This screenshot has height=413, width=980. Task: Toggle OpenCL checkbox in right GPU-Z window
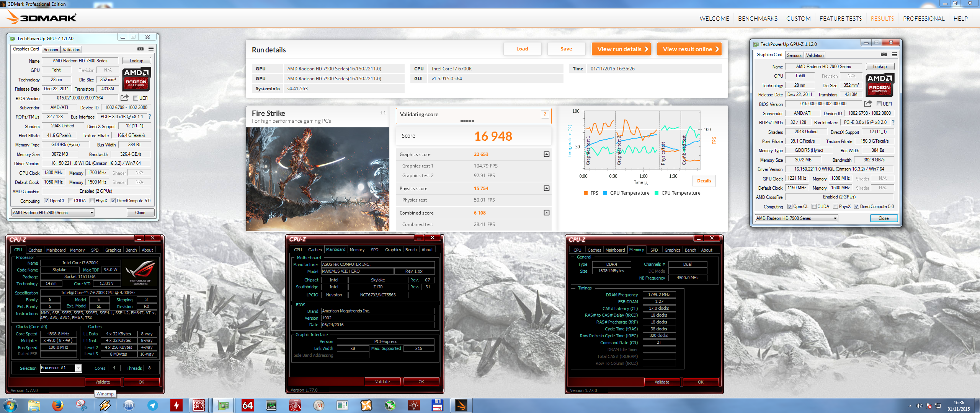click(x=790, y=206)
